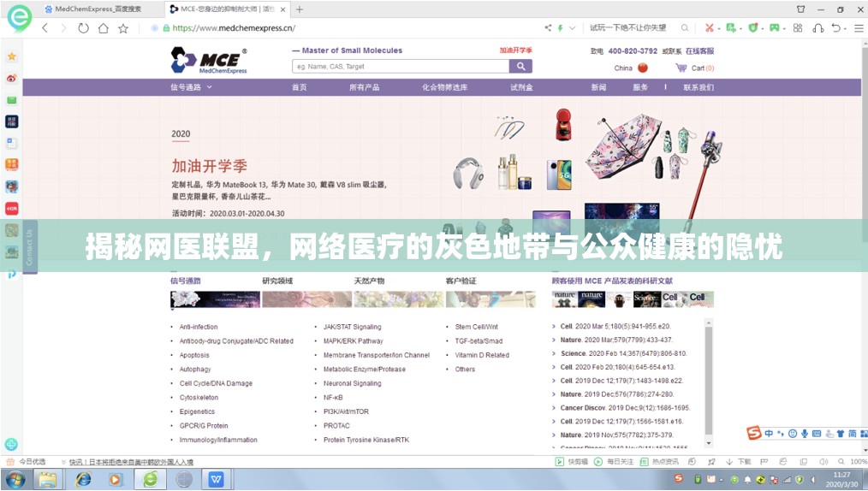Viewport: 868px width, 491px height.
Task: Open 试剂盒 in the nav bar
Action: pos(521,86)
